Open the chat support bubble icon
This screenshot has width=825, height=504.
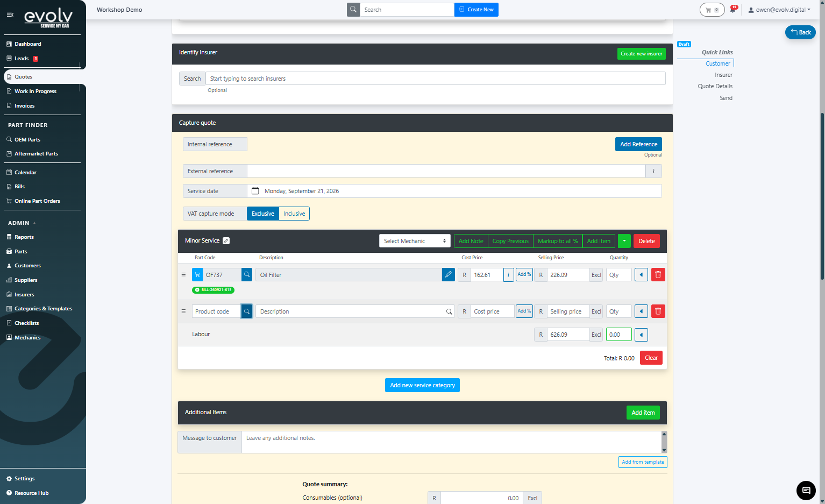click(806, 491)
